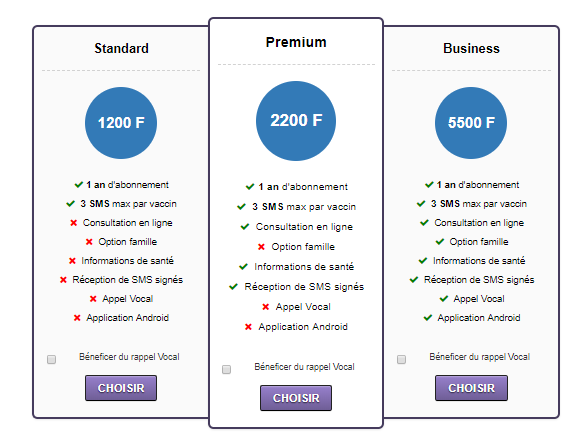The width and height of the screenshot is (581, 439).
Task: Click the 2200 F price circle
Action: coord(296,121)
